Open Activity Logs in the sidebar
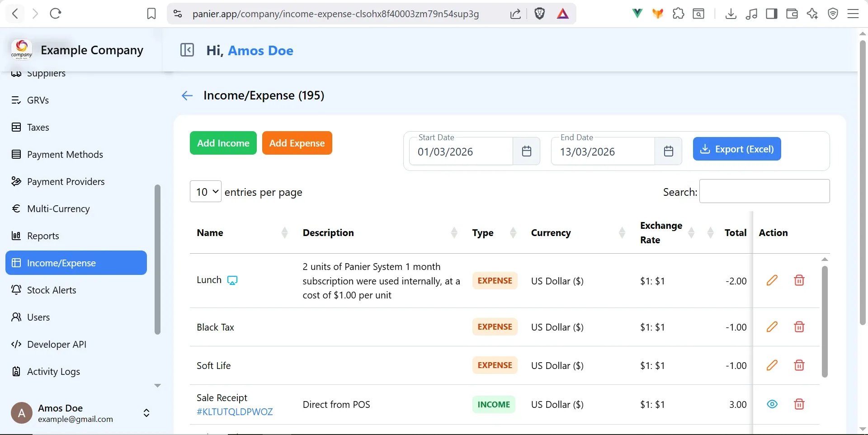 [76, 372]
